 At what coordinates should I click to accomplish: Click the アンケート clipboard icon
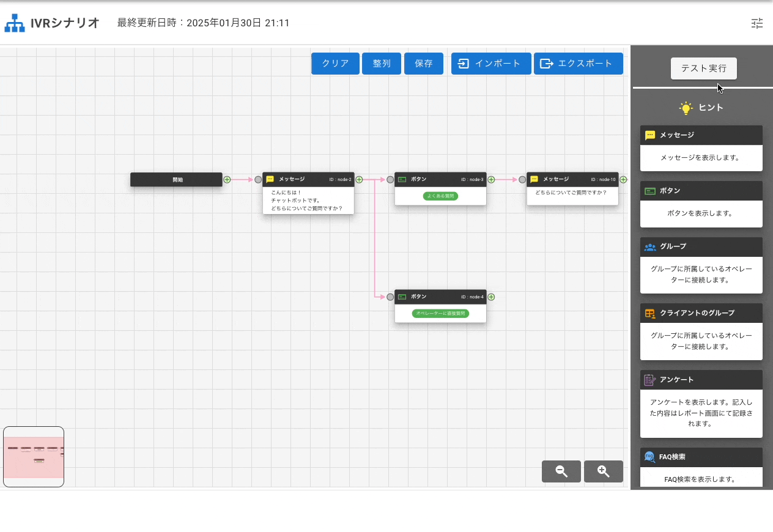(x=649, y=380)
